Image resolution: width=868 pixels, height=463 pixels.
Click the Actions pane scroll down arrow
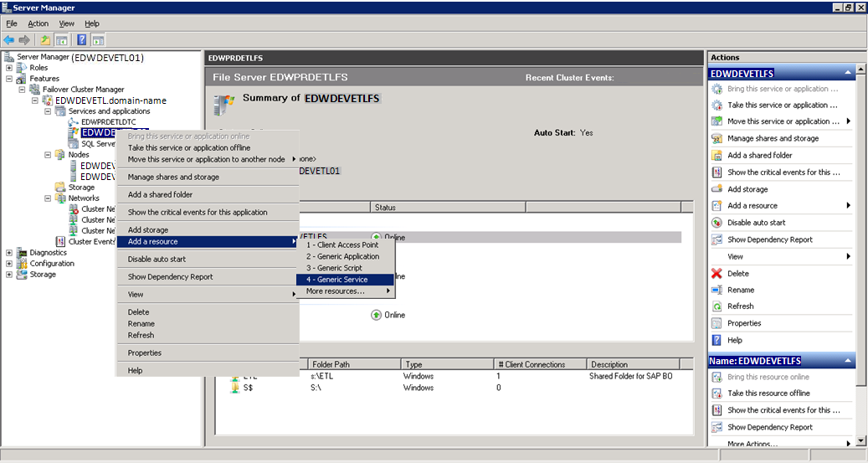click(x=860, y=441)
